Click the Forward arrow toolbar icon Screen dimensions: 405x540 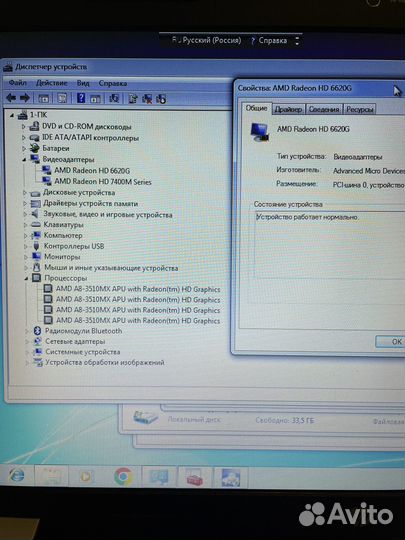pyautogui.click(x=24, y=98)
